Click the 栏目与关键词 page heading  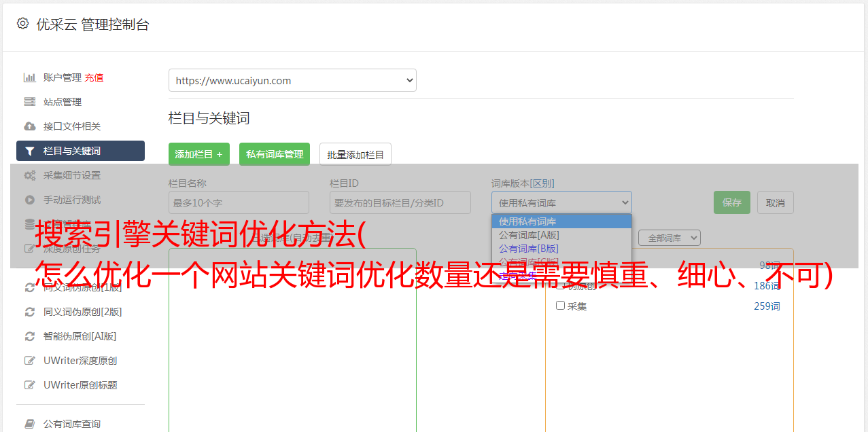click(x=209, y=118)
